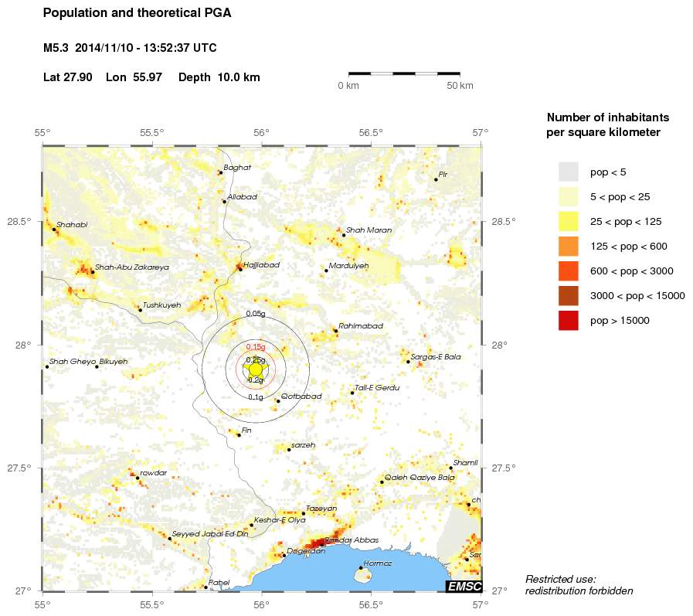693x616 pixels.
Task: Click the red 0.15g contour label
Action: [255, 346]
